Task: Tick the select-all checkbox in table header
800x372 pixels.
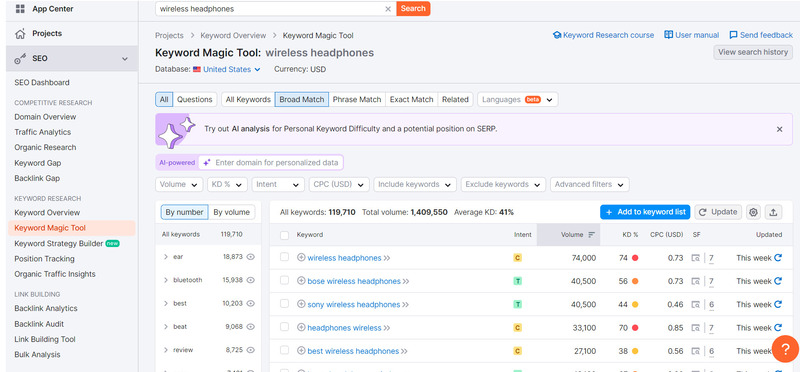Action: [285, 235]
